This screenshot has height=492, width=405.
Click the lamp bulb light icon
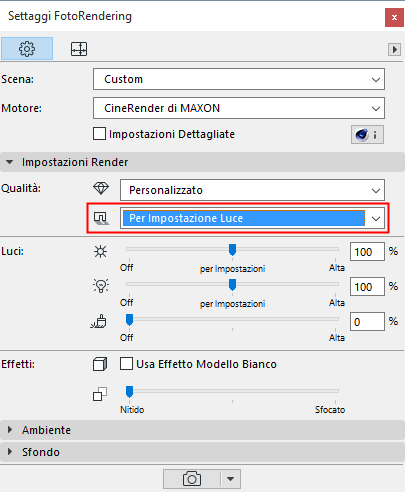click(101, 286)
